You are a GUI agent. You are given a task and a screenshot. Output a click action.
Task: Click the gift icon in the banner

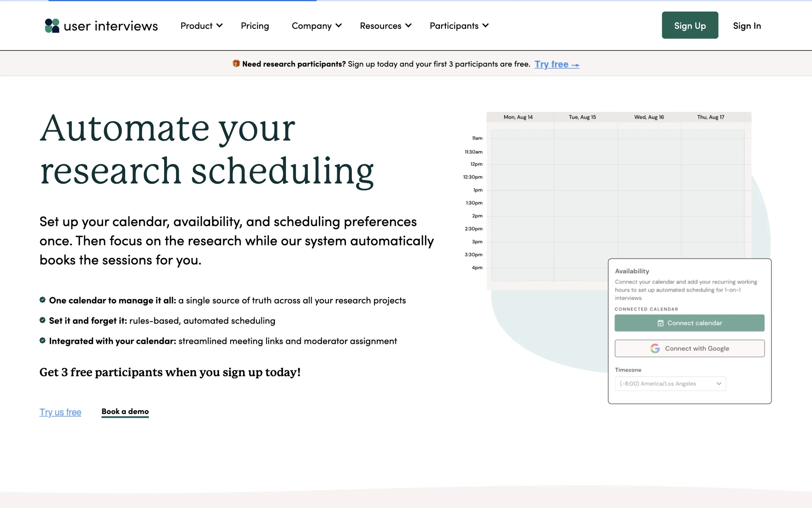pos(236,63)
